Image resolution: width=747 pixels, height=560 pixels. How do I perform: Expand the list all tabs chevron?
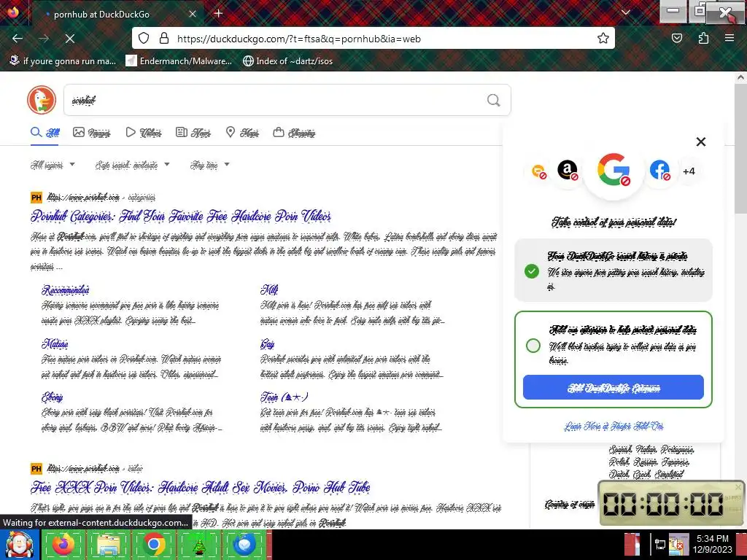tap(626, 13)
